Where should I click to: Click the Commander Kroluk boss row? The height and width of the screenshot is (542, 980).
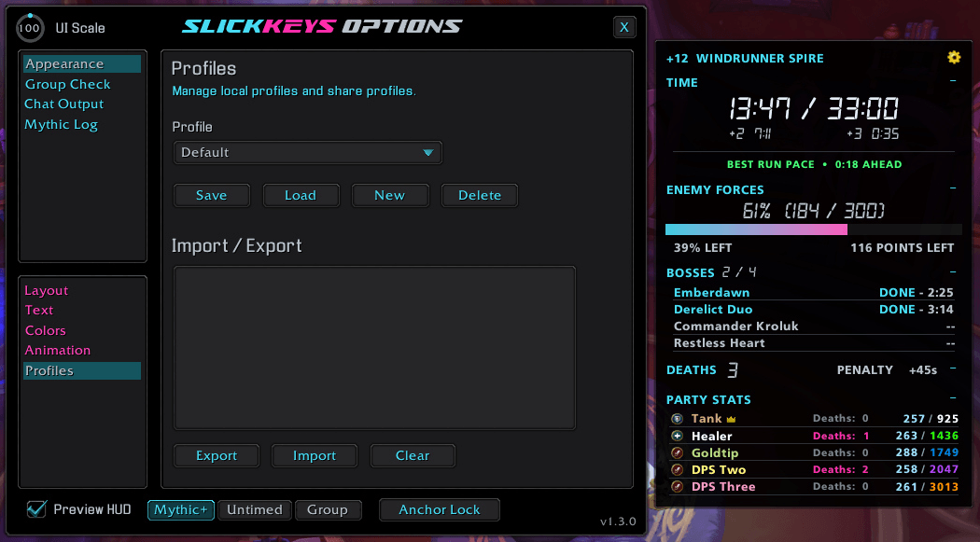click(x=813, y=326)
